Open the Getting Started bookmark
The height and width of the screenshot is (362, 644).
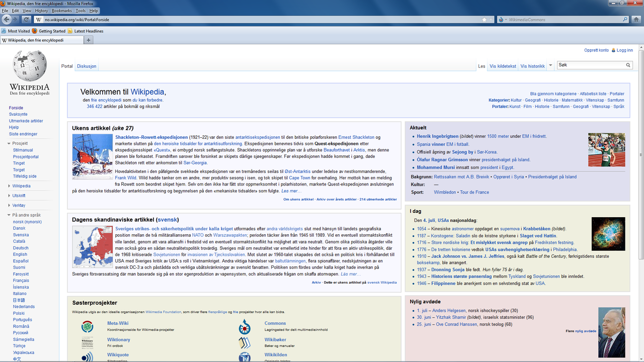coord(49,31)
